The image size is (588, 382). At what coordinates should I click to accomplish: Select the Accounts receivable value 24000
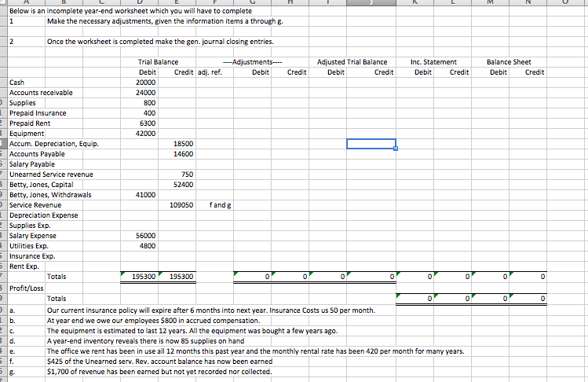pyautogui.click(x=145, y=93)
